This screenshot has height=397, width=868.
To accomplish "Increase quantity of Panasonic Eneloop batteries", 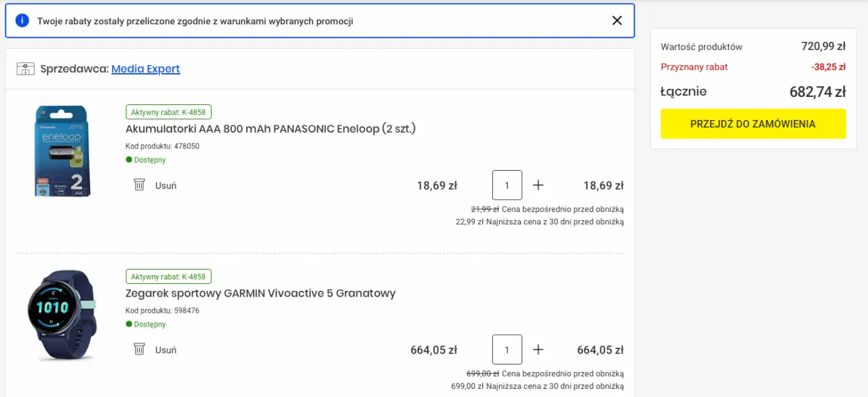I will pyautogui.click(x=538, y=185).
